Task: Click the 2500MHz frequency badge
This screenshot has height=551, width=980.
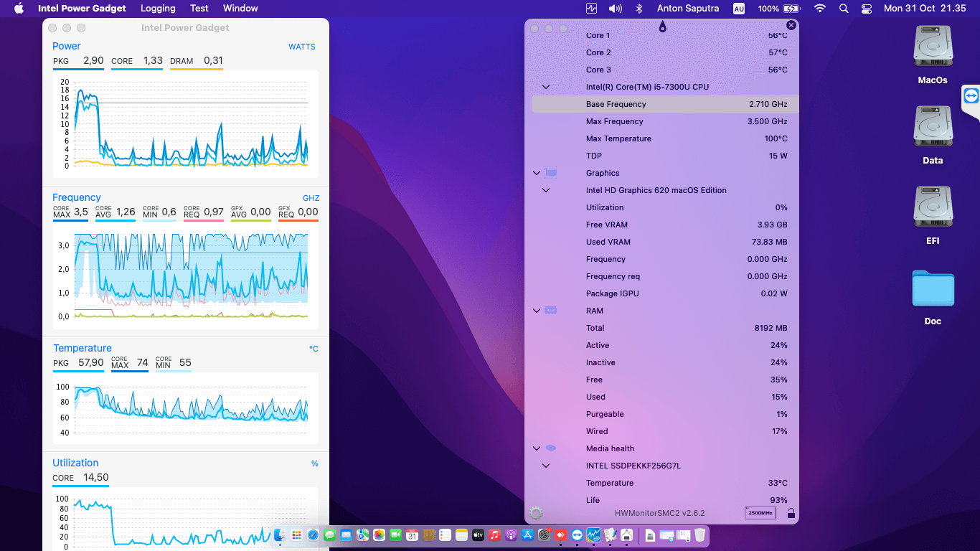Action: [x=760, y=513]
